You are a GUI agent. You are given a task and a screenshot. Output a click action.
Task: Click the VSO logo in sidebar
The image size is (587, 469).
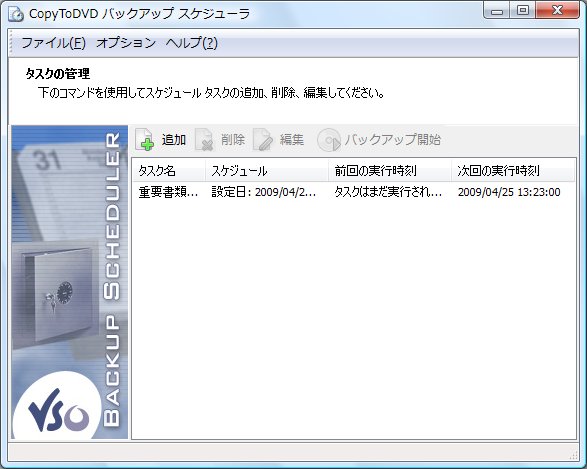57,409
